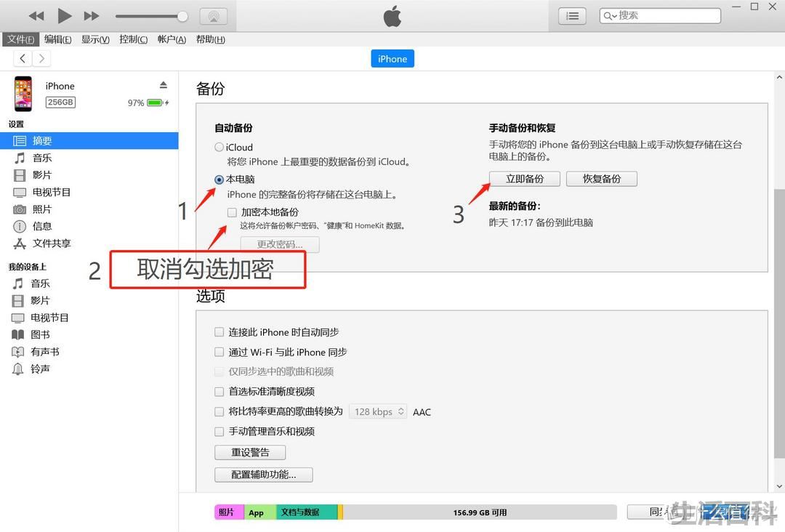The height and width of the screenshot is (532, 785).
Task: Click the 照片 storage bar segment
Action: 229,512
